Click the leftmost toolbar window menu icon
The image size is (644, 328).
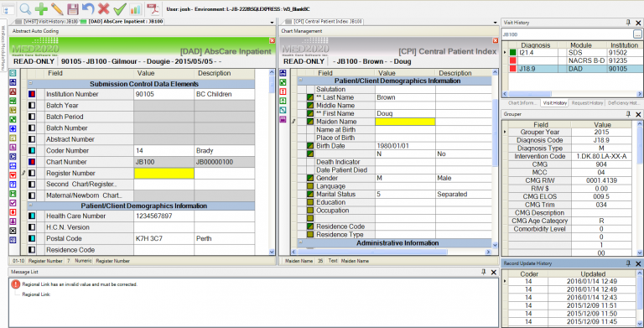(x=8, y=8)
